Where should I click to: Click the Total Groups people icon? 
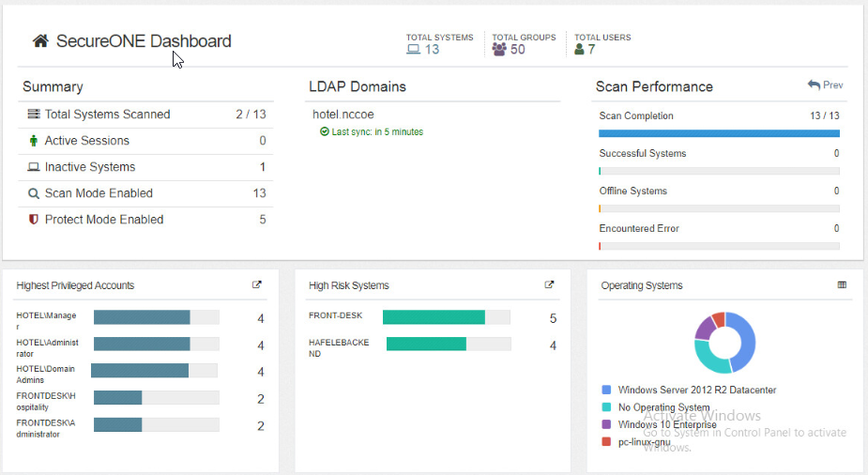pyautogui.click(x=499, y=50)
